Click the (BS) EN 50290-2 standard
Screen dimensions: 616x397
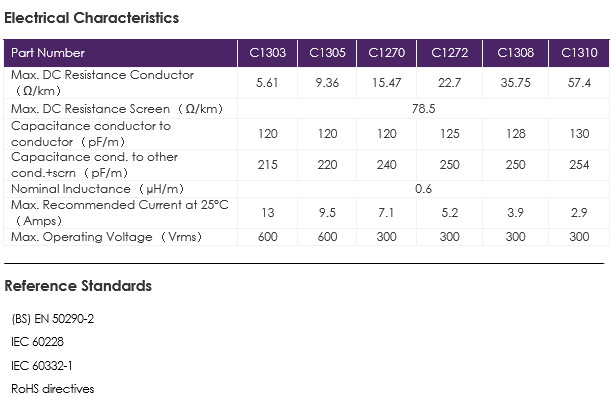coord(53,319)
